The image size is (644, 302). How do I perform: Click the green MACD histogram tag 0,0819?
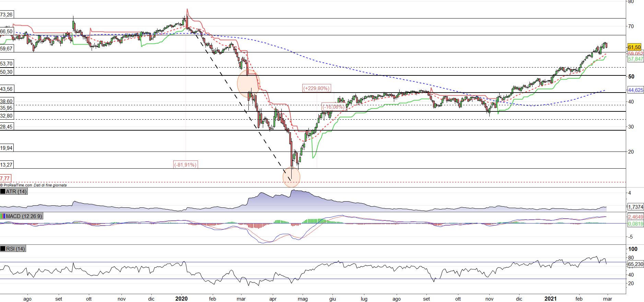[x=635, y=224]
